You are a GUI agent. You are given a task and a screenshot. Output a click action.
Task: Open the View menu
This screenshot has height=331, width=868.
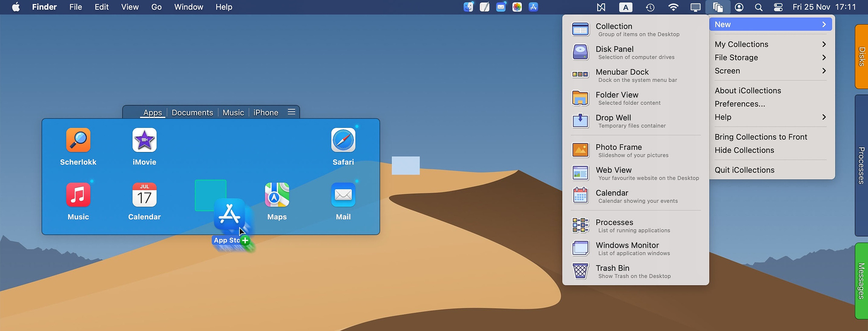click(130, 7)
